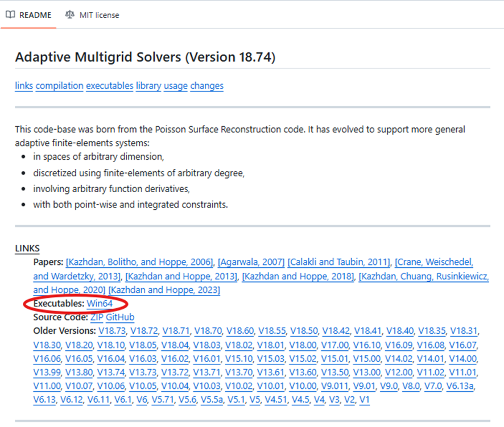This screenshot has width=504, height=427.
Task: Open older version V15.10
Action: (x=239, y=359)
